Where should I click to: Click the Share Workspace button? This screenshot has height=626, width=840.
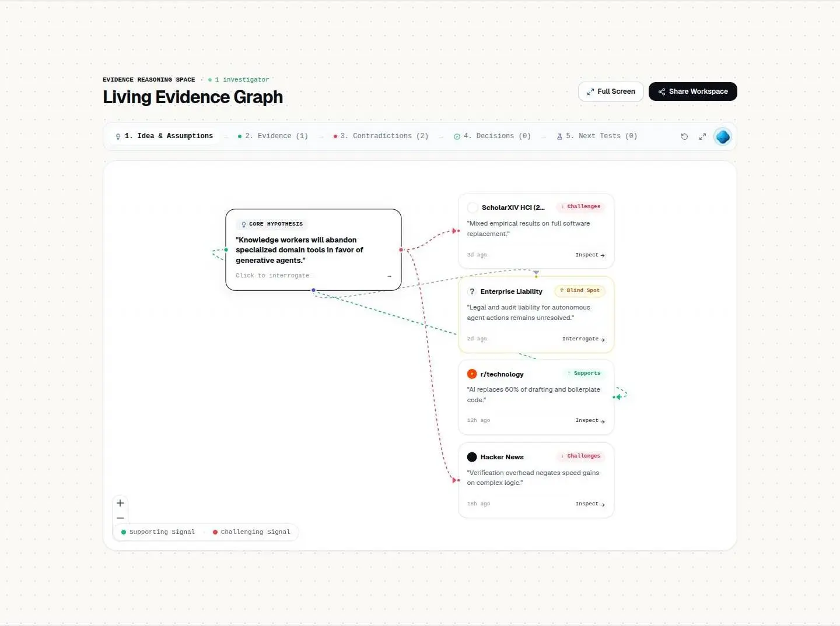point(693,92)
